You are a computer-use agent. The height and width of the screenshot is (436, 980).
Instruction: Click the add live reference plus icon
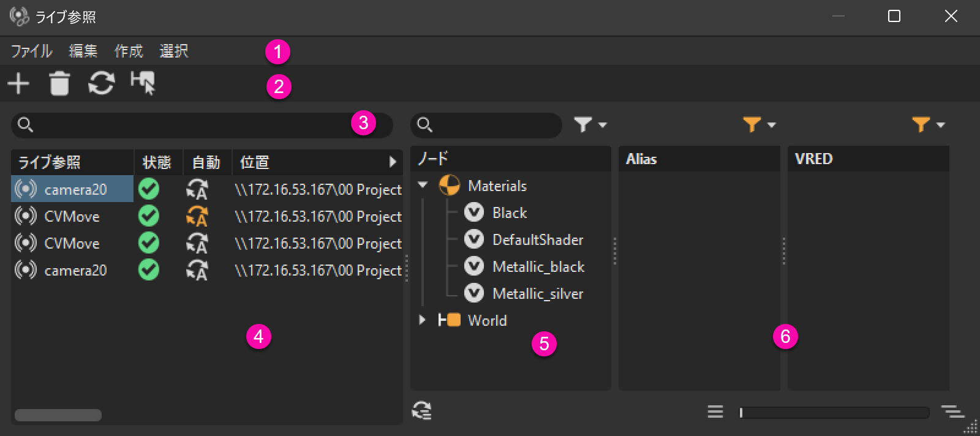[x=19, y=83]
